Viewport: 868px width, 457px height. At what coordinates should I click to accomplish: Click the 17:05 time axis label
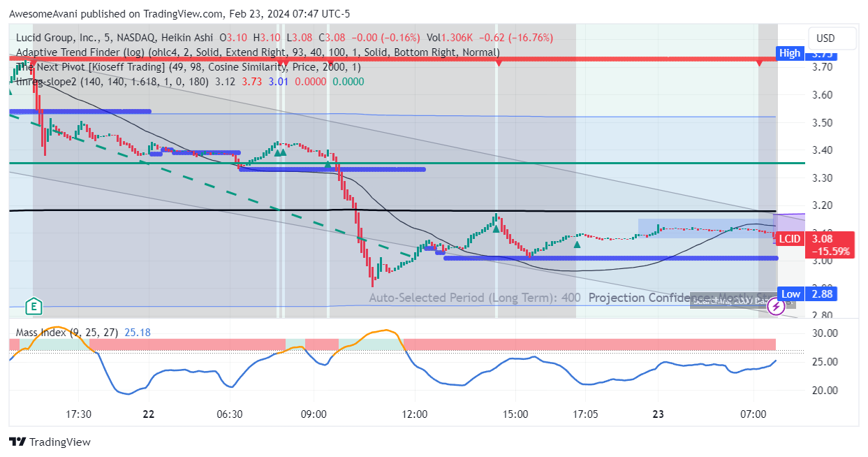(x=584, y=414)
